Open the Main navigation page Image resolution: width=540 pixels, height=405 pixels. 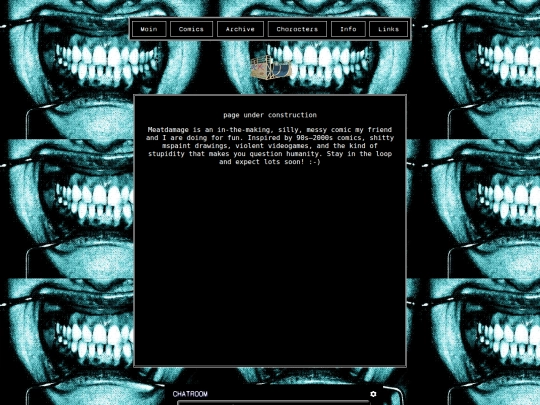tap(149, 29)
